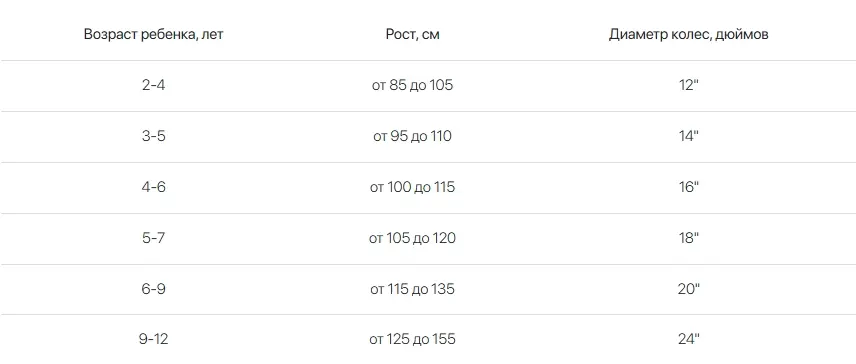This screenshot has height=364, width=856.
Task: Select the wheel diameter cell 18"
Action: (688, 238)
